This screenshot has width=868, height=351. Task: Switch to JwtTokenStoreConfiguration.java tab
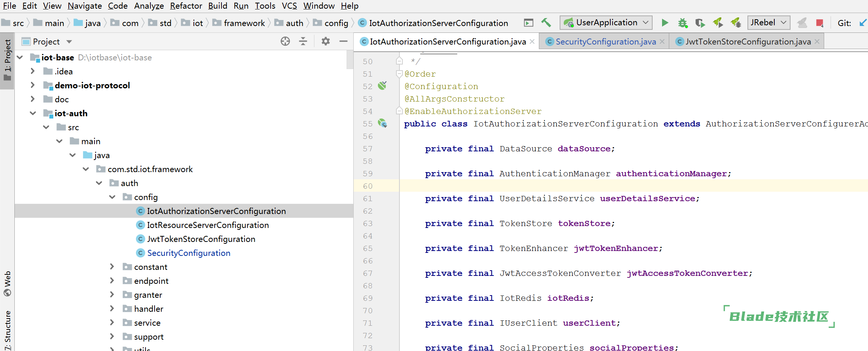[x=748, y=42]
